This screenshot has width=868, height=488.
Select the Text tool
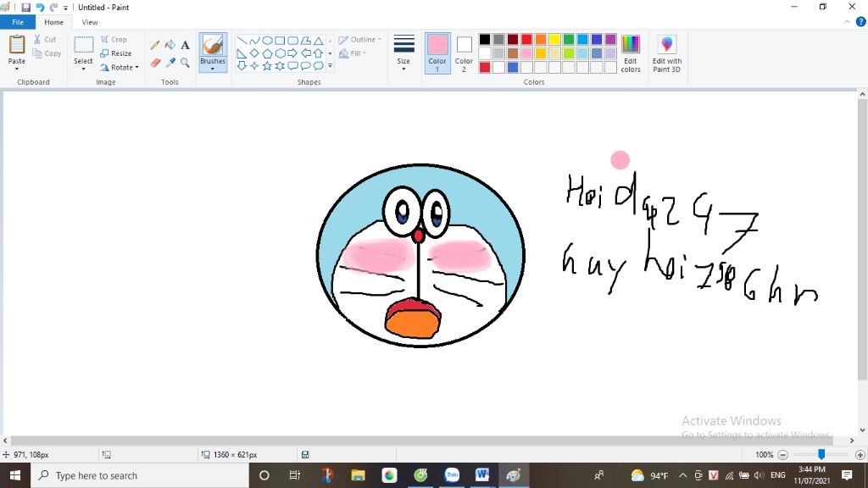(186, 45)
